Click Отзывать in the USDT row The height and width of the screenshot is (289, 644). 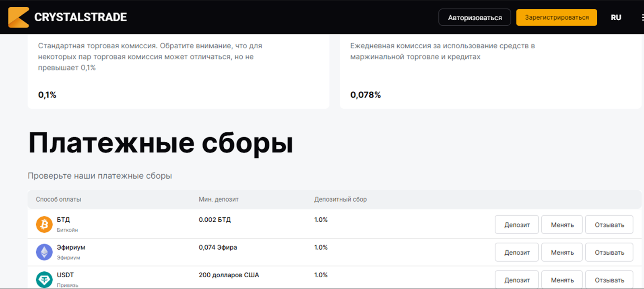609,280
